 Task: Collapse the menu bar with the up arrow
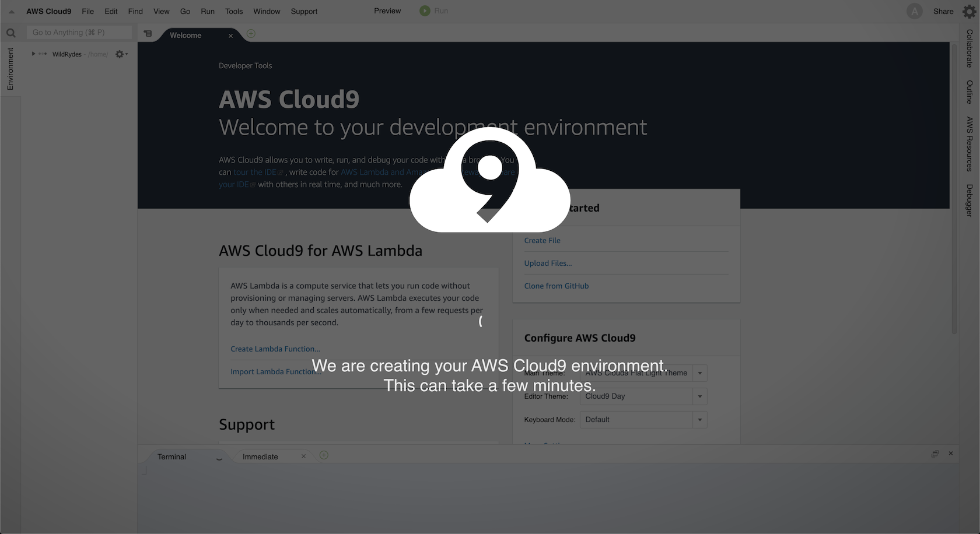coord(11,11)
